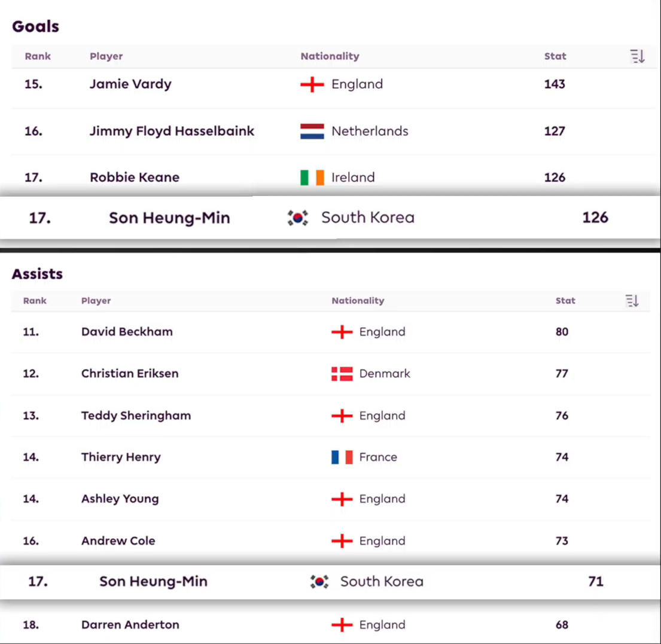Screen dimensions: 661x644
Task: Click the Netherlands flag icon
Action: click(x=312, y=131)
